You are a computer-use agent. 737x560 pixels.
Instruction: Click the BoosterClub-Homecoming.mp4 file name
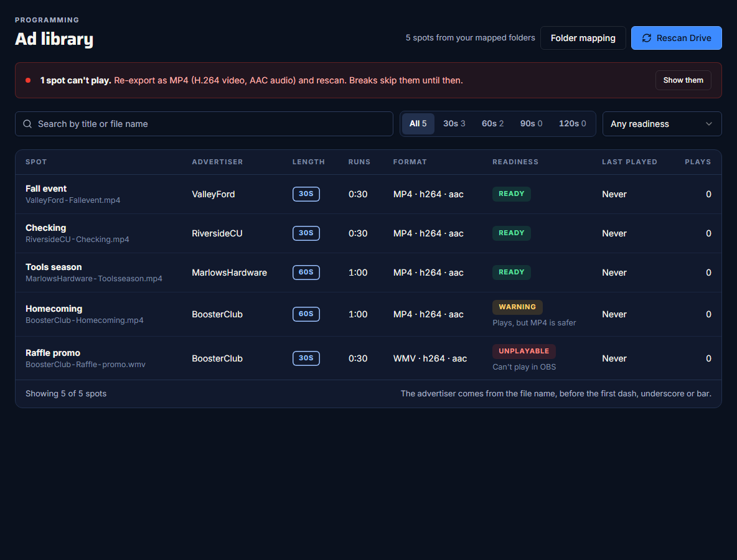click(x=84, y=320)
